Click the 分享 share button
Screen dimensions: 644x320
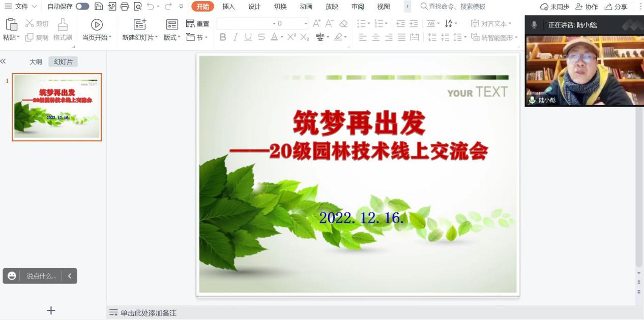click(616, 7)
